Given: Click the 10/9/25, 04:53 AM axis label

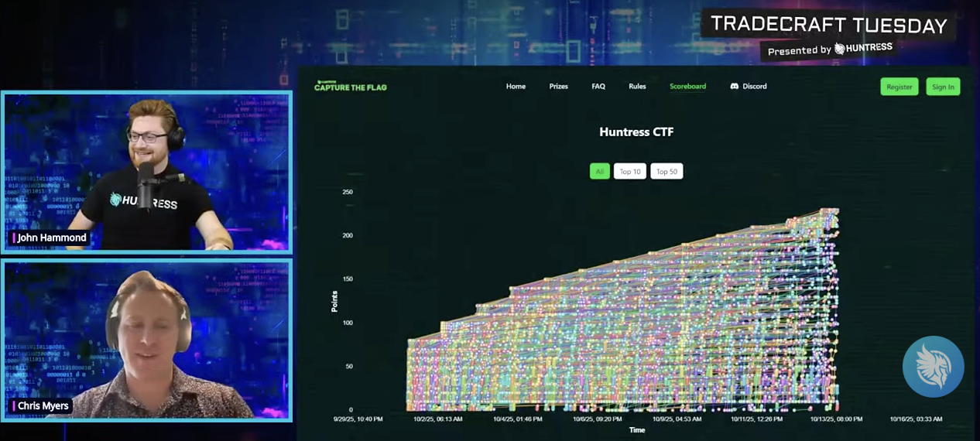Looking at the screenshot, I should click(x=677, y=419).
